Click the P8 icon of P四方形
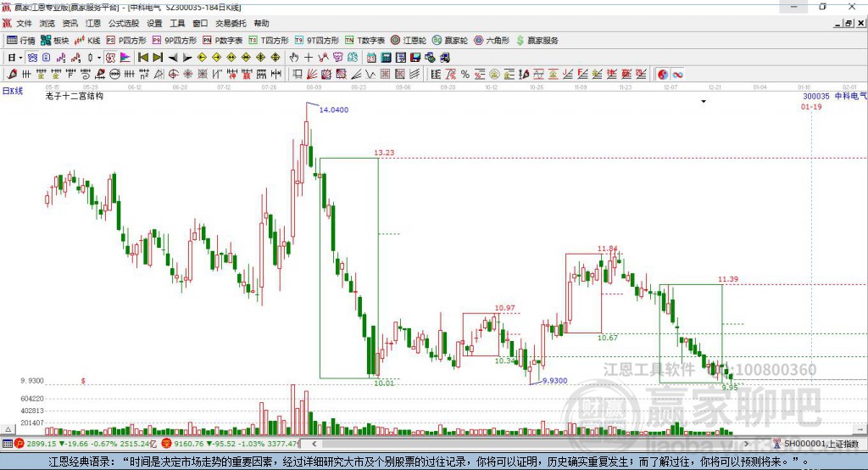This screenshot has height=470, width=868. tap(111, 40)
